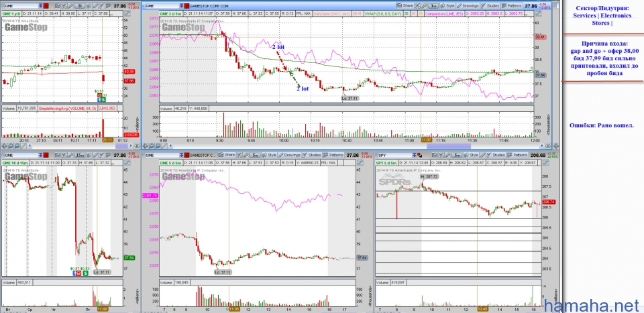This screenshot has width=644, height=313.
Task: Open Patterns menu in SPY chart
Action: pos(517,155)
